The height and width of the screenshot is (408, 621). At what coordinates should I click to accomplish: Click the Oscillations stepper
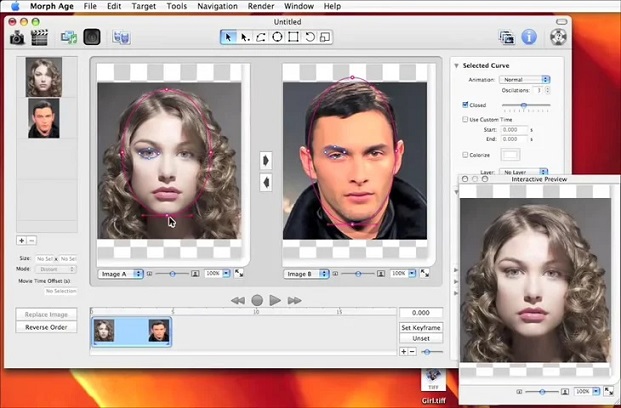pyautogui.click(x=547, y=90)
